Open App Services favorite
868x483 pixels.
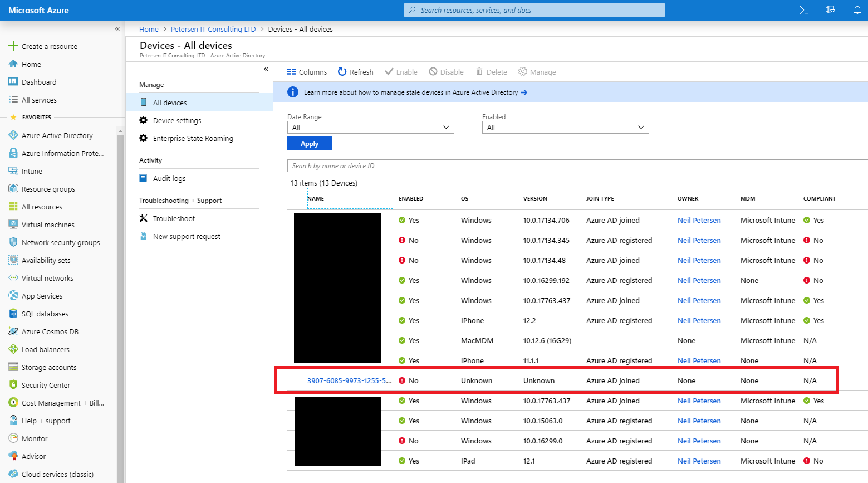(x=42, y=296)
